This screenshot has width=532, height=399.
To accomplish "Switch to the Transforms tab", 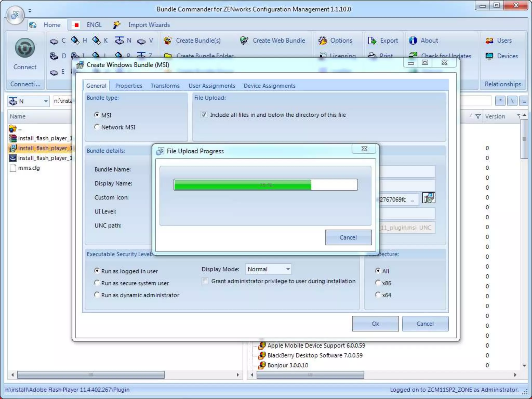I will (165, 86).
